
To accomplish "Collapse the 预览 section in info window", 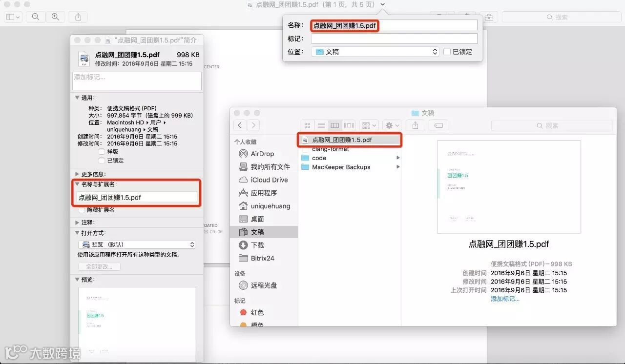I will (77, 280).
